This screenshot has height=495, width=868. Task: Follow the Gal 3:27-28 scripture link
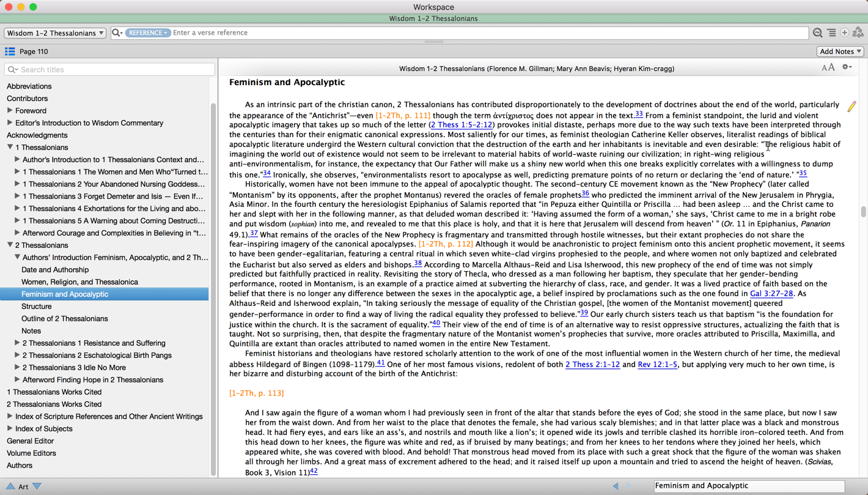click(x=771, y=294)
